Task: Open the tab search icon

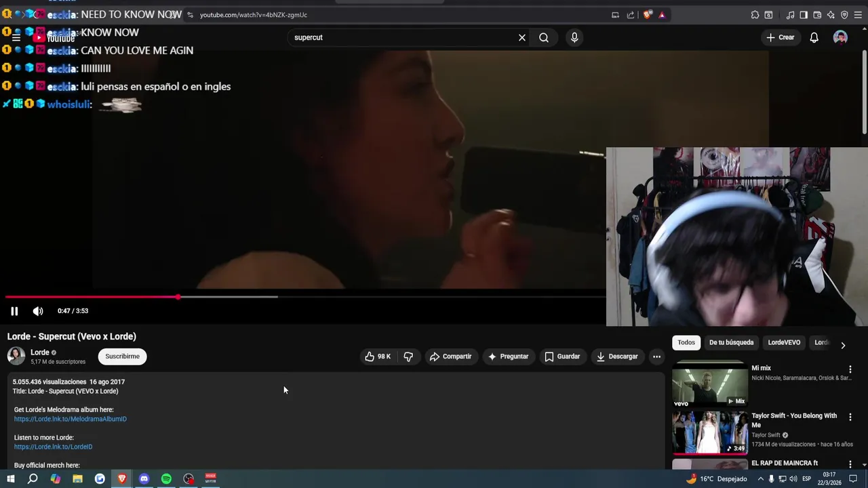Action: pos(768,15)
